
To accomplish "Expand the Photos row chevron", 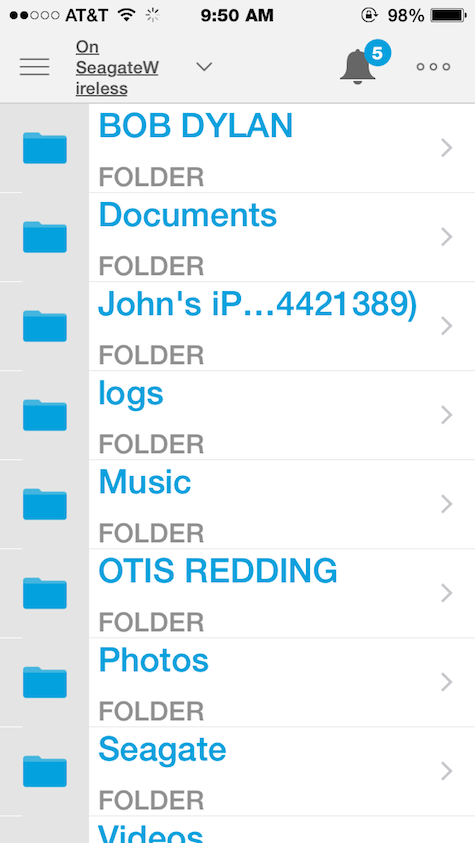I will 447,682.
